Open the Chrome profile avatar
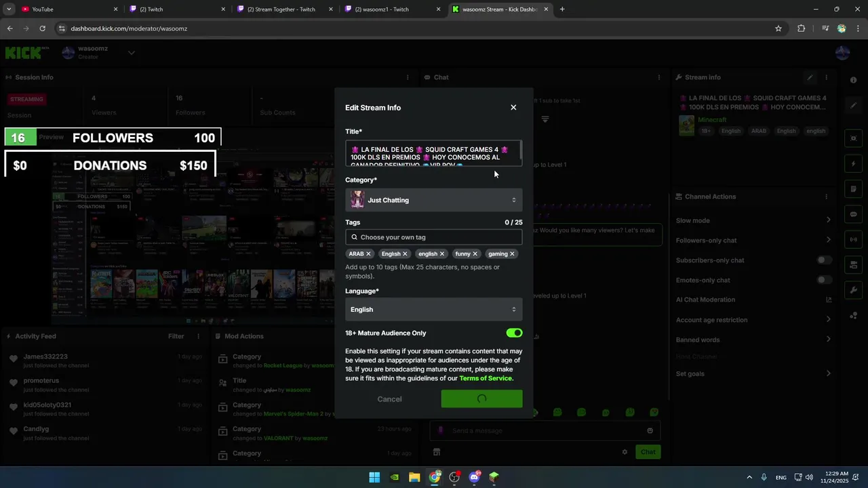 842,28
